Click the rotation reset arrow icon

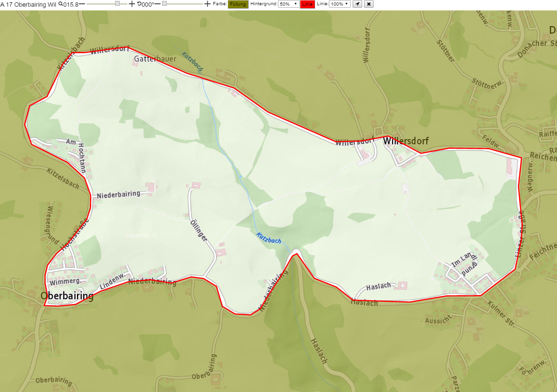coord(139,4)
